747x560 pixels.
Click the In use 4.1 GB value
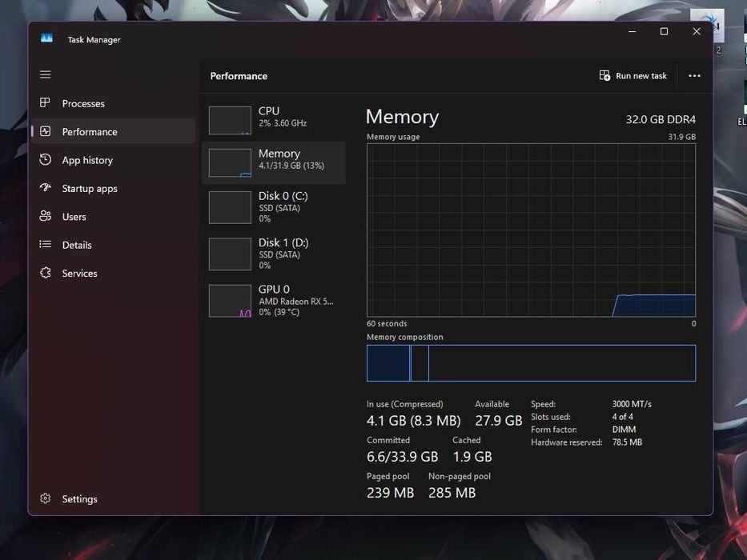[x=413, y=421]
